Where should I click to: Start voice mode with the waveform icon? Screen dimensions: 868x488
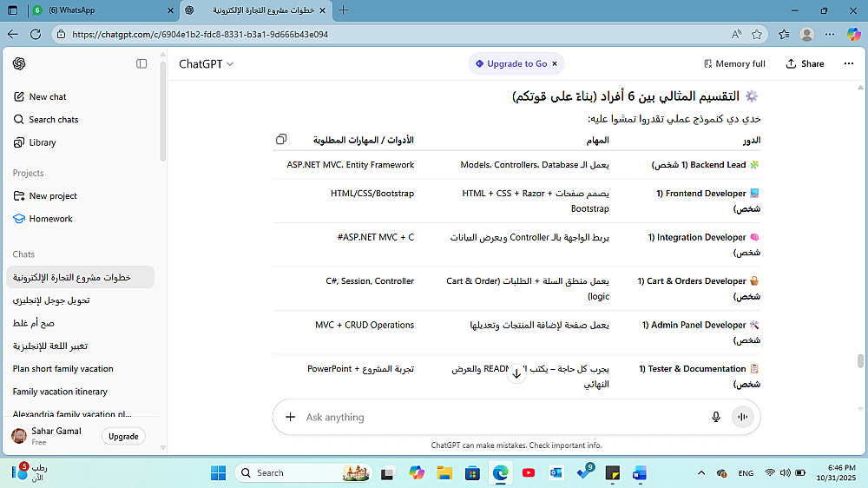pos(742,417)
